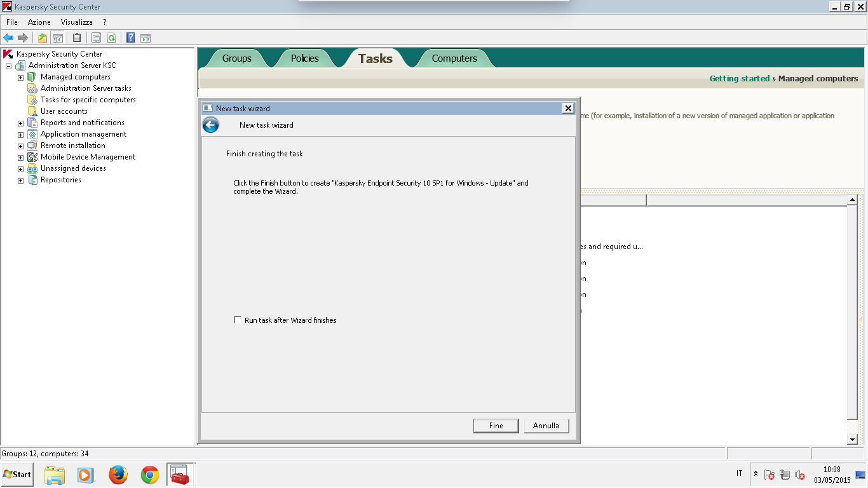Click the task list scrollbar up arrow
This screenshot has height=488, width=868.
pyautogui.click(x=853, y=200)
